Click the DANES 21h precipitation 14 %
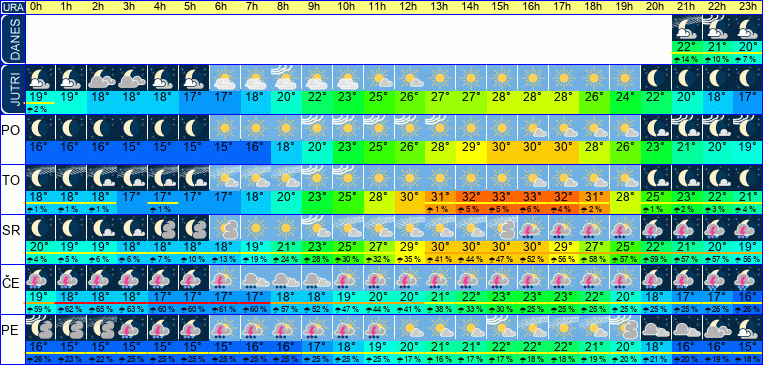763x365 pixels. pyautogui.click(x=687, y=59)
